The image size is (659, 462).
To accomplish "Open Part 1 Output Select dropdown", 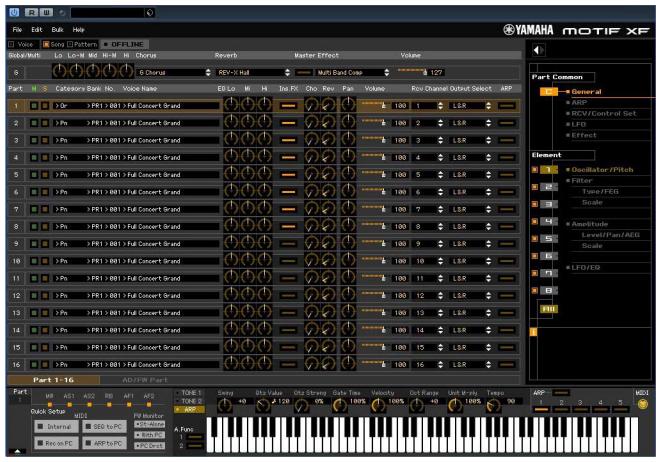I will 470,106.
